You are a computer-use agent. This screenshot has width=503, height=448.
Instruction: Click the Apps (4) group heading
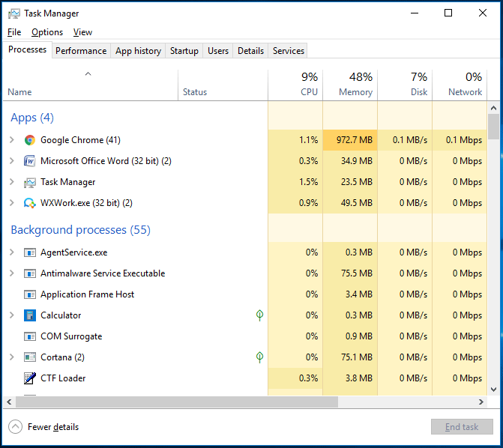click(x=32, y=118)
